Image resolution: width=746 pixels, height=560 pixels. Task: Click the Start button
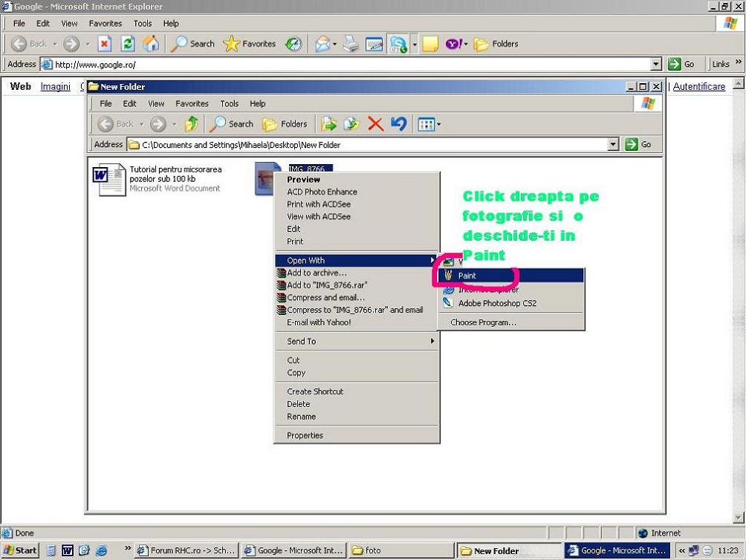coord(20,550)
